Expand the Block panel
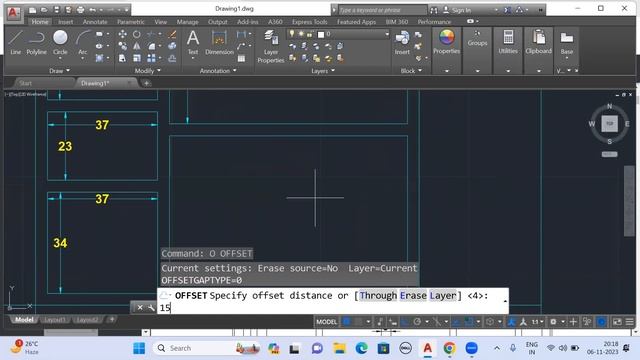The height and width of the screenshot is (360, 640). 411,71
